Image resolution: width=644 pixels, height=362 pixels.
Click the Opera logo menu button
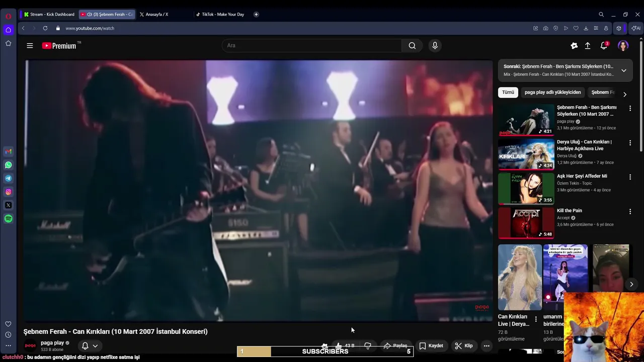coord(8,16)
